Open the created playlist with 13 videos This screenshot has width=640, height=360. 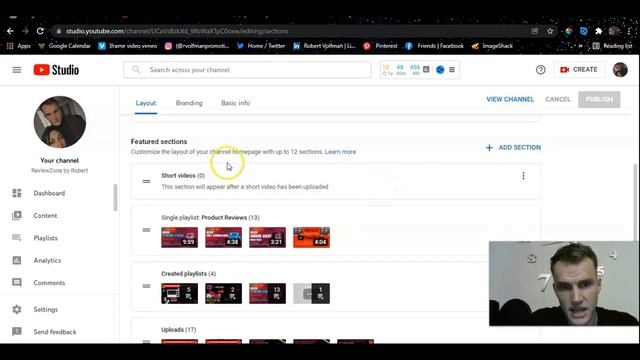[x=268, y=293]
